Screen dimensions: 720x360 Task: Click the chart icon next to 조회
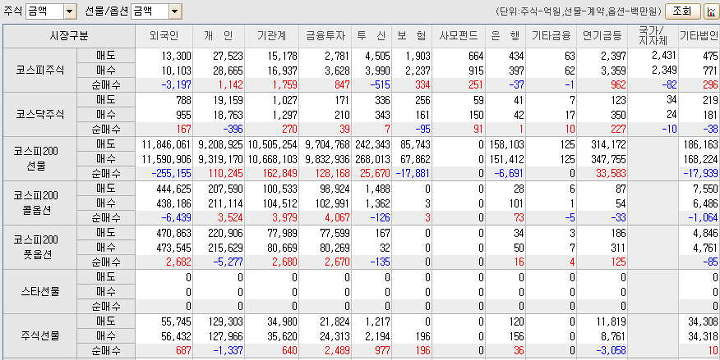[x=711, y=11]
